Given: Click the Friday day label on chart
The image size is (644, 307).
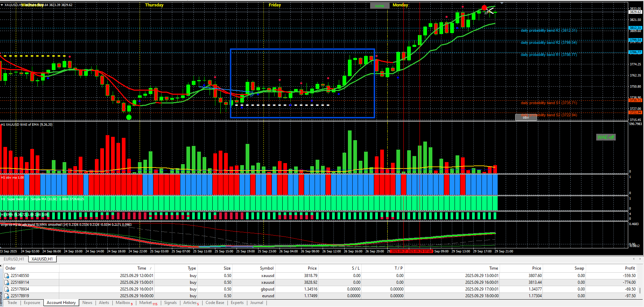Looking at the screenshot, I should 275,5.
